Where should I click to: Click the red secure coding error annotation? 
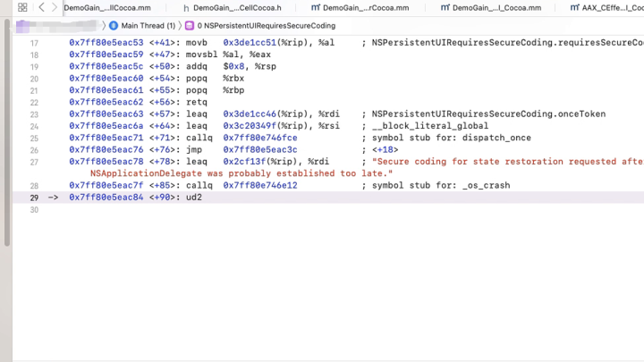[241, 173]
